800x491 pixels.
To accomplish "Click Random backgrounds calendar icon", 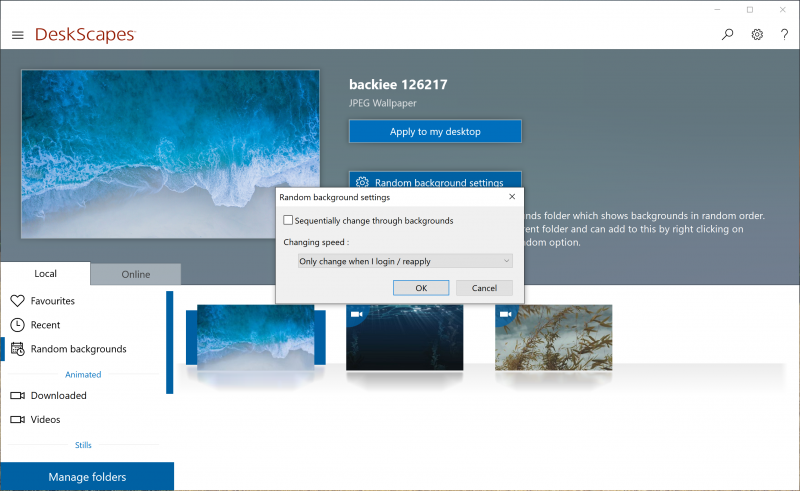I will coord(17,349).
